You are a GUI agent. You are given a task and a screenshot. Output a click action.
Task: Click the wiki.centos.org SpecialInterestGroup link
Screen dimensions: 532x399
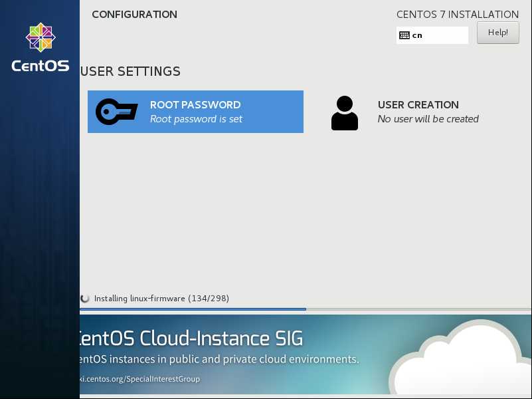pos(139,379)
